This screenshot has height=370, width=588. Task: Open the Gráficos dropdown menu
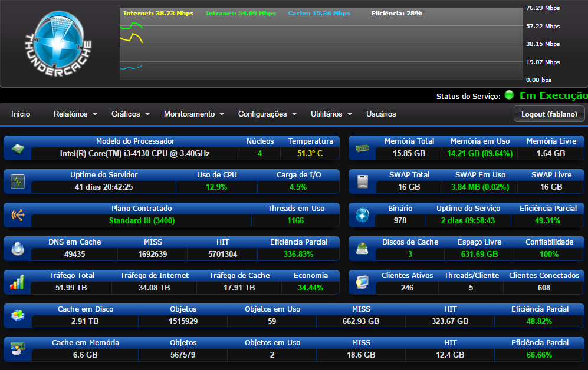pyautogui.click(x=130, y=114)
